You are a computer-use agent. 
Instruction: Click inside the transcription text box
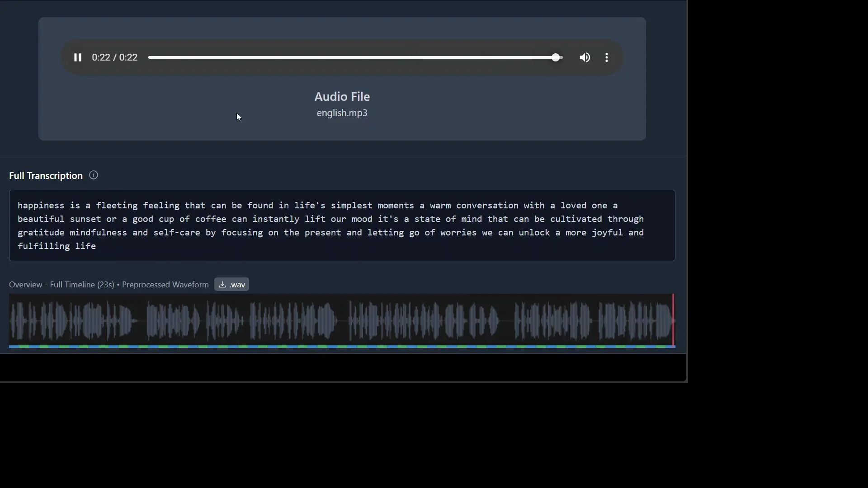[x=342, y=225]
